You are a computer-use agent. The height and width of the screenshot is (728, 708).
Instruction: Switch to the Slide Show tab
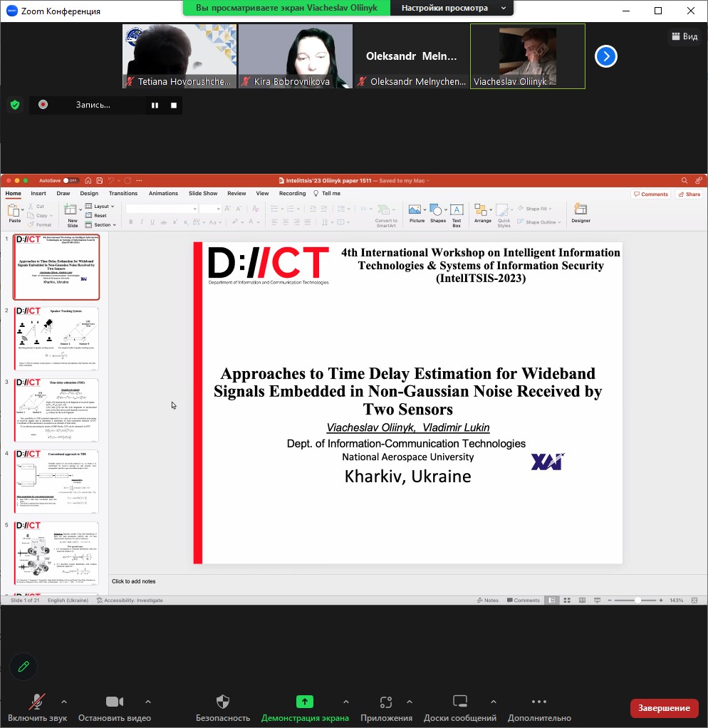[203, 194]
